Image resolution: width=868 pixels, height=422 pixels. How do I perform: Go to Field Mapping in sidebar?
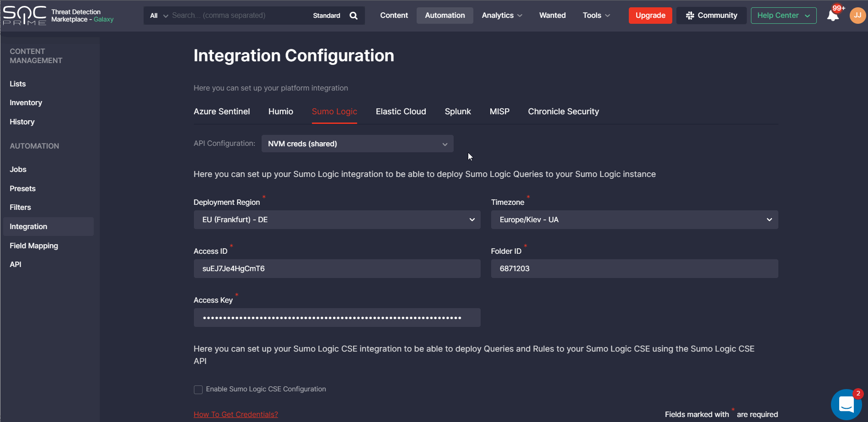[x=34, y=246]
